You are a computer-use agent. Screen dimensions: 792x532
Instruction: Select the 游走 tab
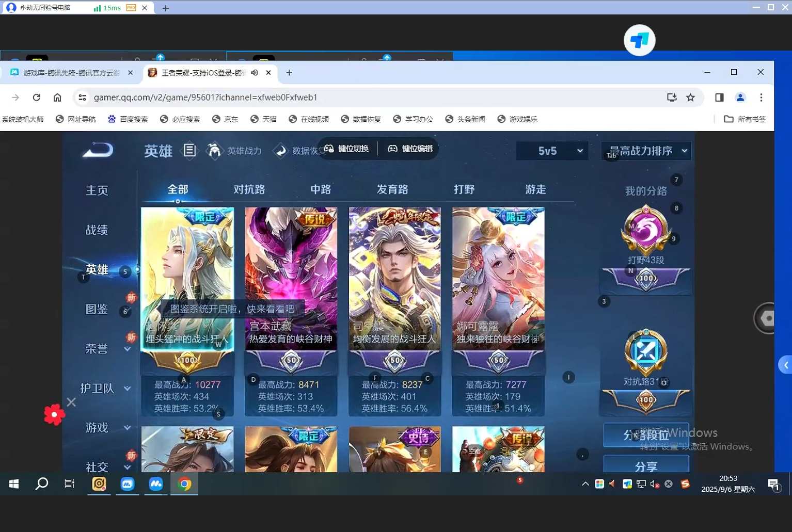[x=535, y=189]
